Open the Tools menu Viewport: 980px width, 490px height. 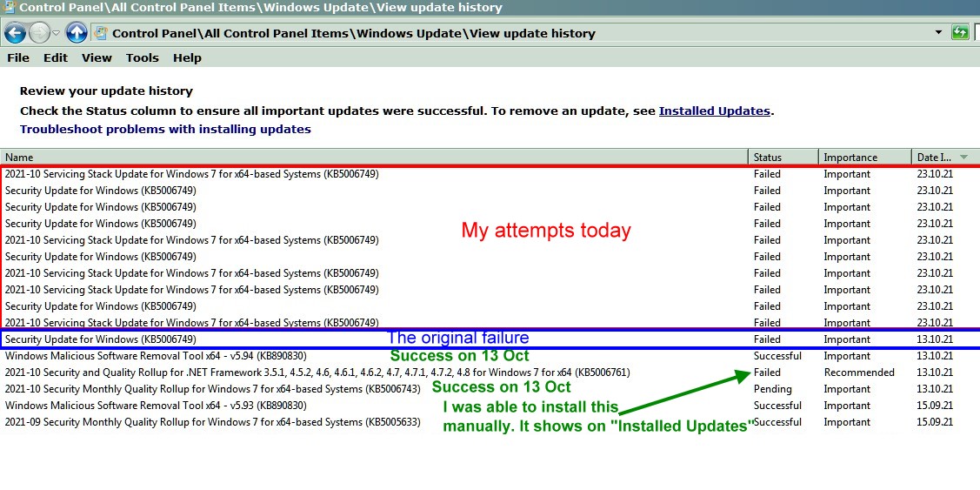[x=143, y=57]
